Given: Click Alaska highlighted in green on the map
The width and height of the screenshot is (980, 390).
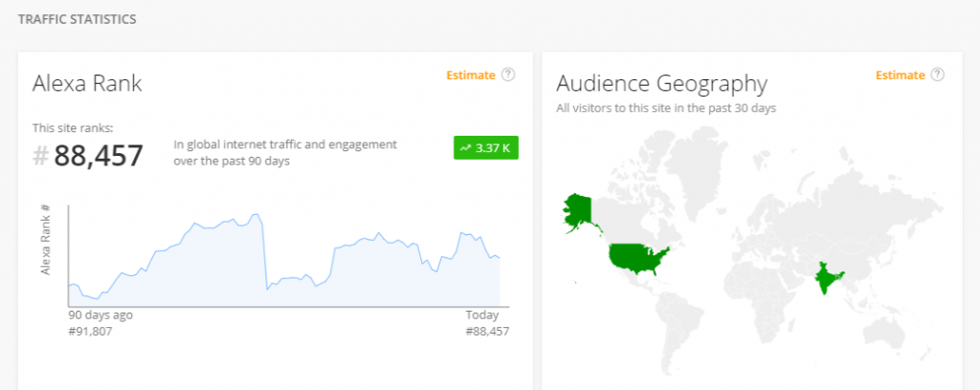Looking at the screenshot, I should [579, 208].
